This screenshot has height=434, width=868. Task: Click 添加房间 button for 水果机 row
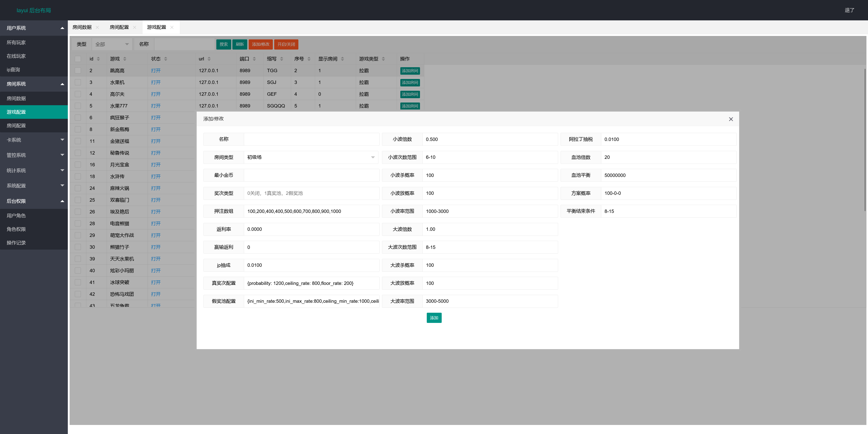pos(410,83)
